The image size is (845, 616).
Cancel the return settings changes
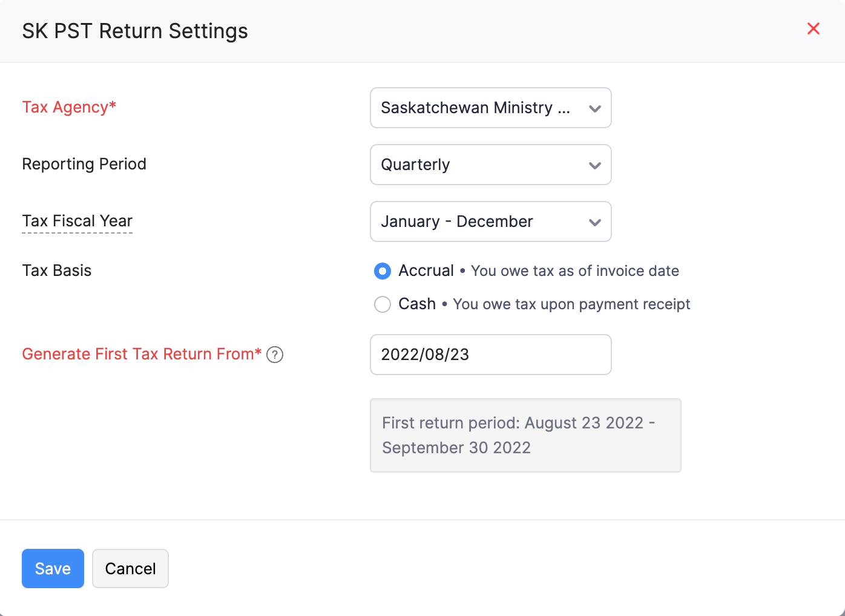click(x=130, y=568)
